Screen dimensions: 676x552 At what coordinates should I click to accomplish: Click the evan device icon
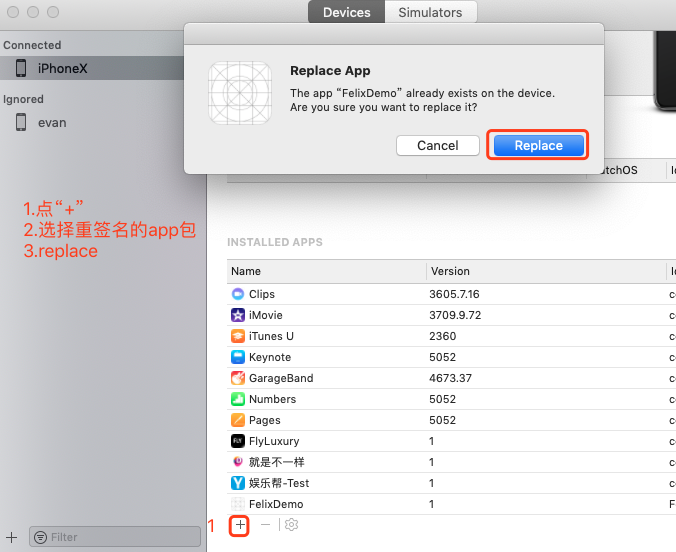point(21,122)
